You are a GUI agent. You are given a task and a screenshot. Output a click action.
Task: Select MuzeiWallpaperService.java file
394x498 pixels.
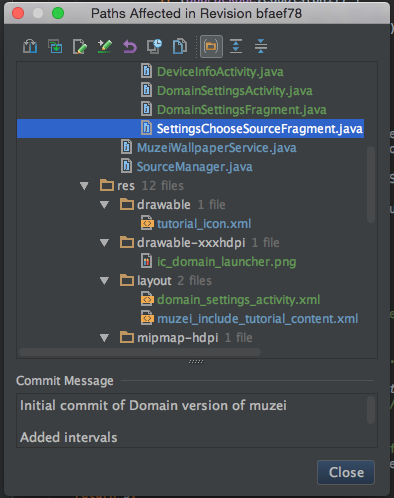(x=217, y=148)
